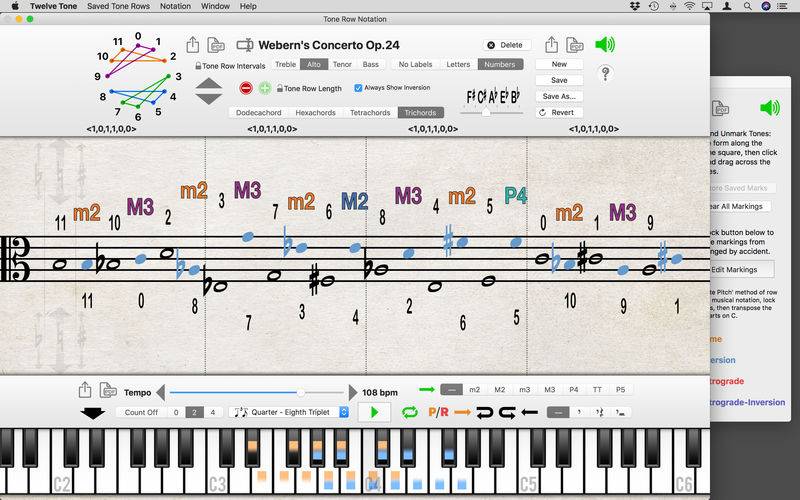Toggle the green loop icon
Screen dimensions: 800x500
409,412
